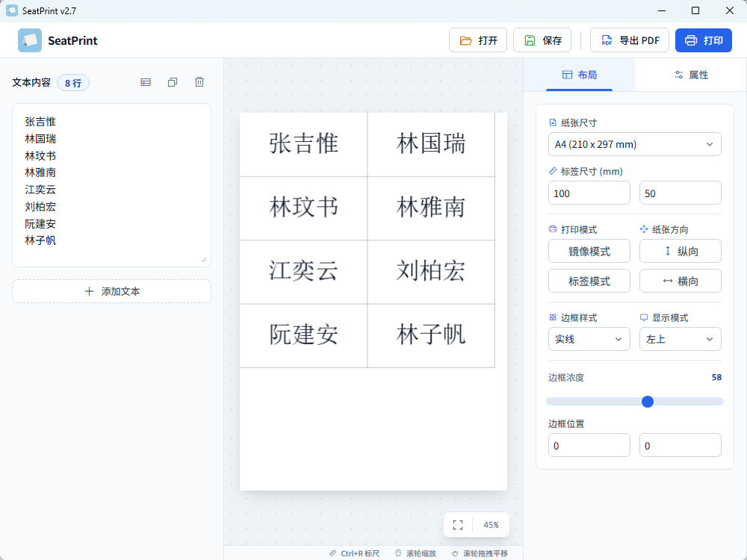Select the 刘柏宏 label in preview
The image size is (747, 560).
tap(431, 272)
